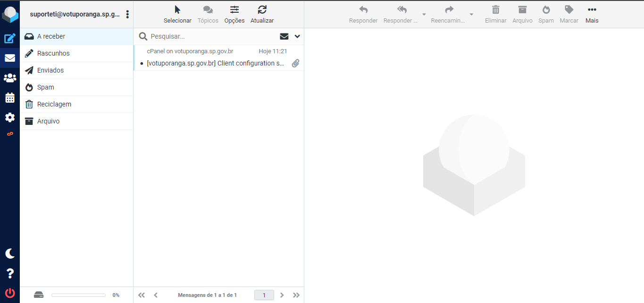
Task: Click the red Logout power icon
Action: coord(10,293)
